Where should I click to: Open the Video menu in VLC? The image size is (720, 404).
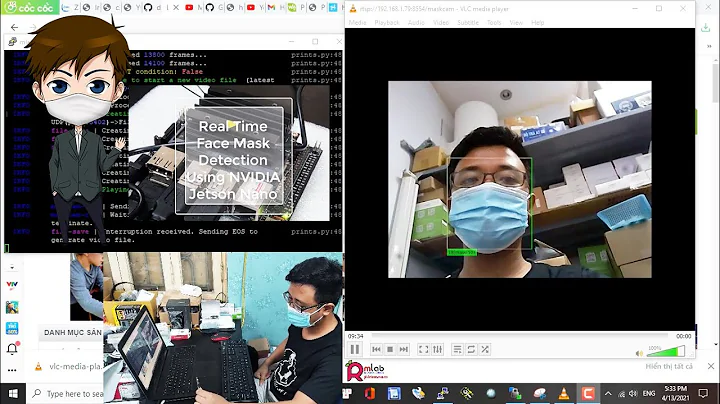(x=441, y=22)
